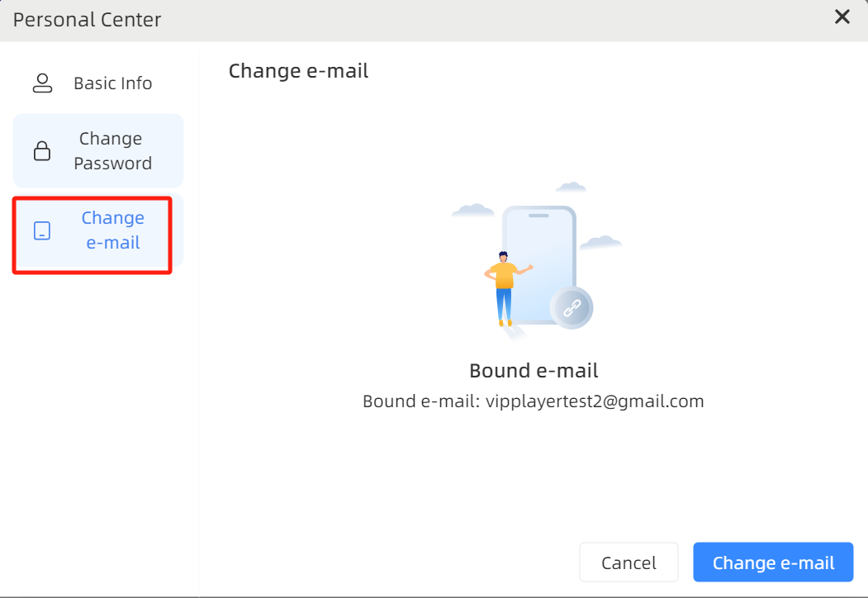Close the Personal Center dialog
This screenshot has height=598, width=868.
pos(842,17)
